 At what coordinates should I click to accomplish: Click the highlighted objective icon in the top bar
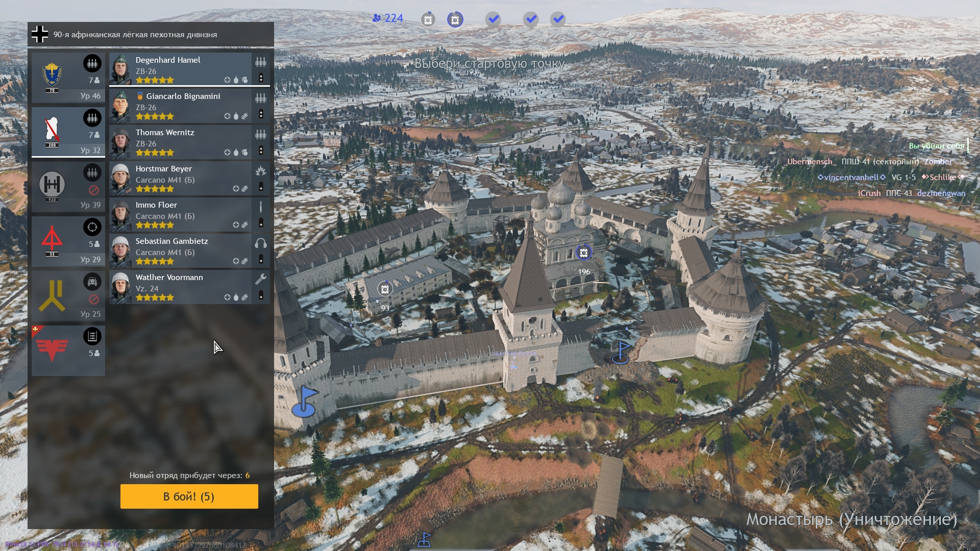pos(455,19)
